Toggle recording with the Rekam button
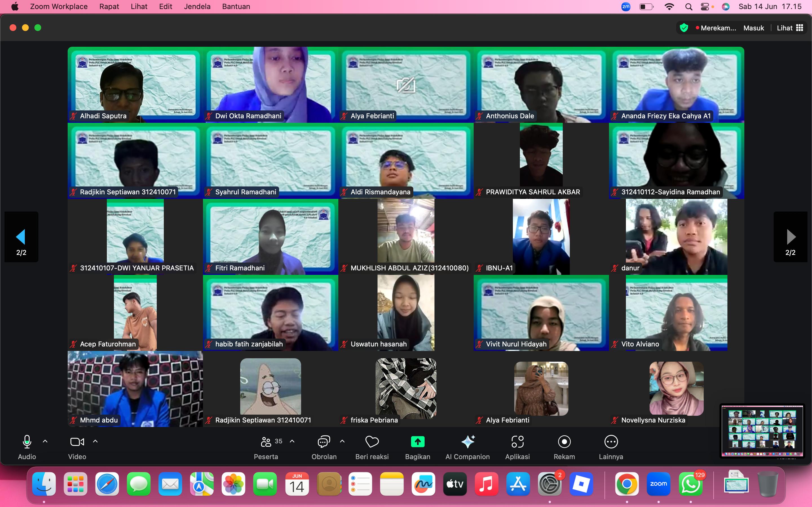Viewport: 812px width, 507px height. tap(564, 442)
